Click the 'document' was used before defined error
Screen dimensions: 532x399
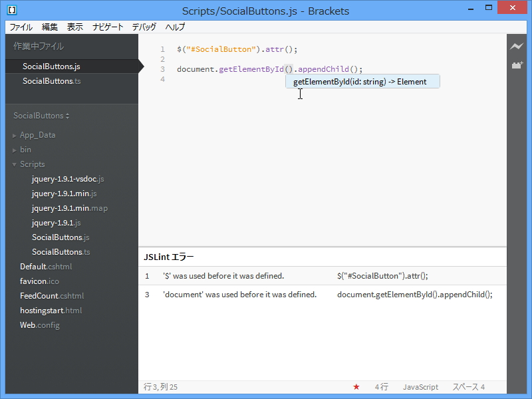(x=323, y=295)
